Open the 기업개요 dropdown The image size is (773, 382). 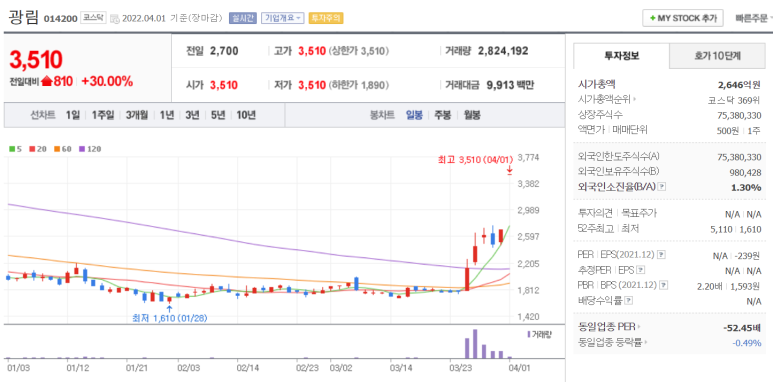[282, 18]
